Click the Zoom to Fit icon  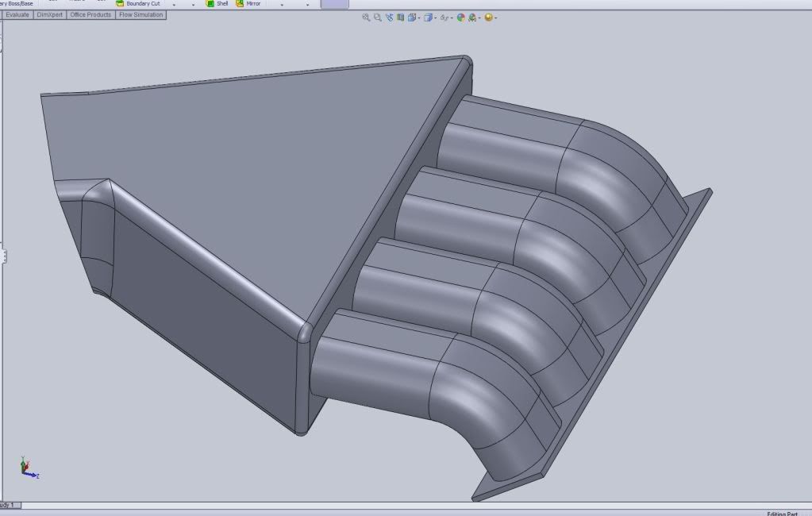click(x=366, y=17)
